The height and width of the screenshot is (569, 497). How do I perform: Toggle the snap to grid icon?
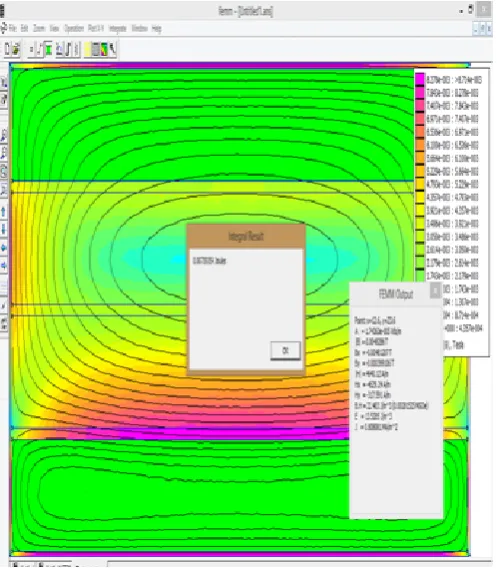(4, 305)
